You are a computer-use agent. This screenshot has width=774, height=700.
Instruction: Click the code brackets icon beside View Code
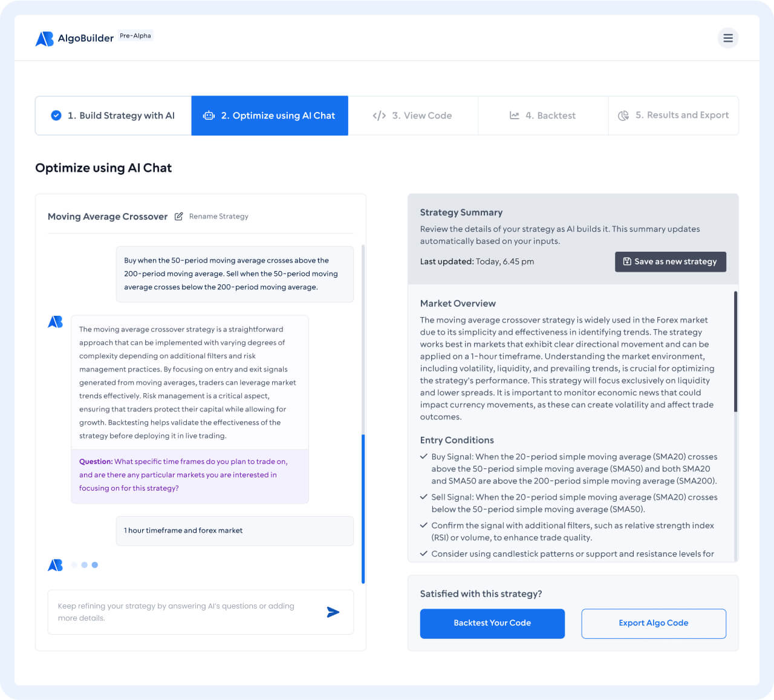(x=379, y=115)
